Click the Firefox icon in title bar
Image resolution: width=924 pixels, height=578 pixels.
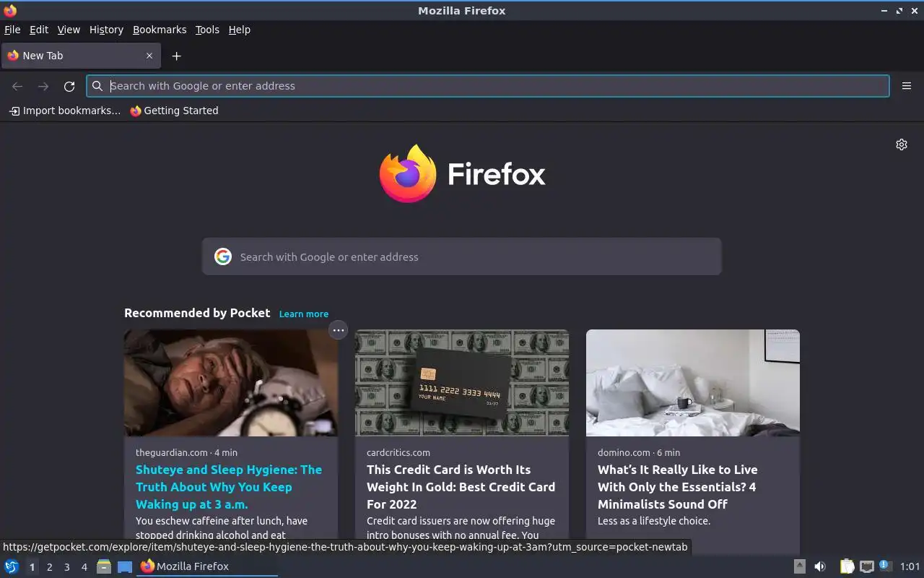coord(10,11)
